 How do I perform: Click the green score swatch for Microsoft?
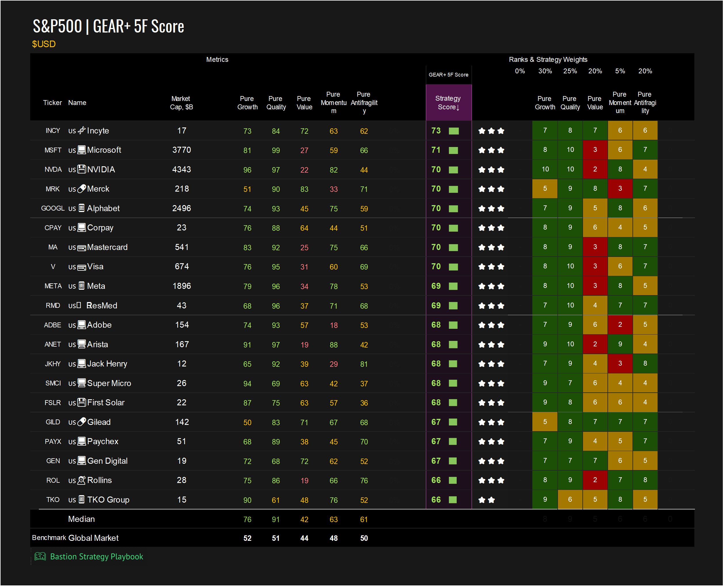(453, 150)
